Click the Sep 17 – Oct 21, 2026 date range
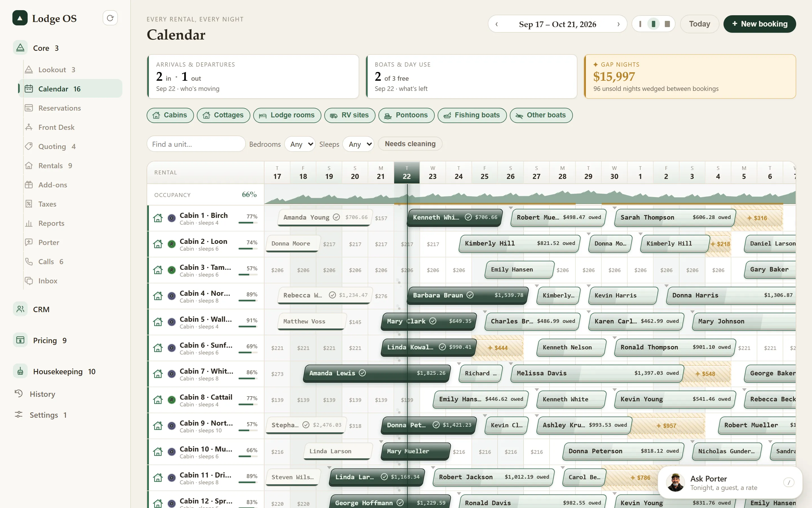The image size is (812, 508). (x=557, y=24)
